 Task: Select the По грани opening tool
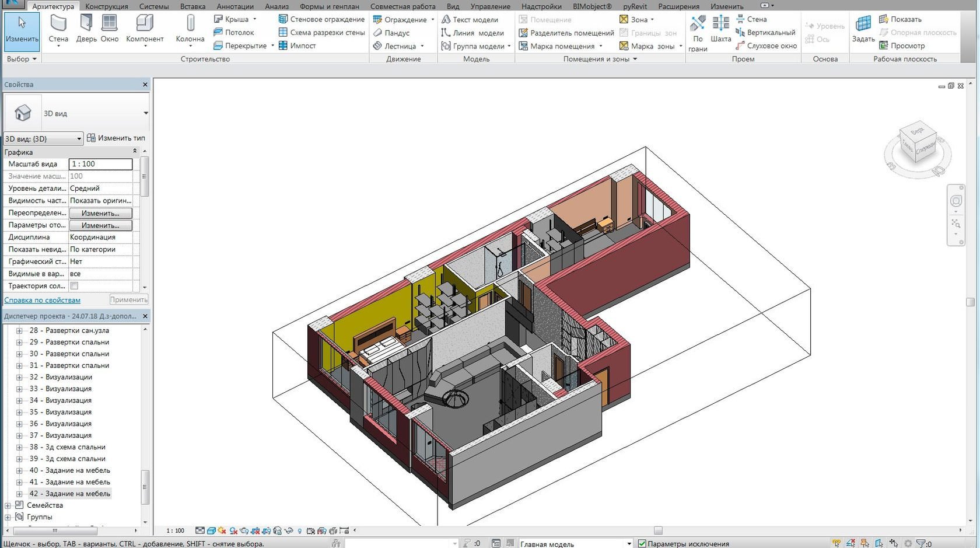pyautogui.click(x=698, y=33)
